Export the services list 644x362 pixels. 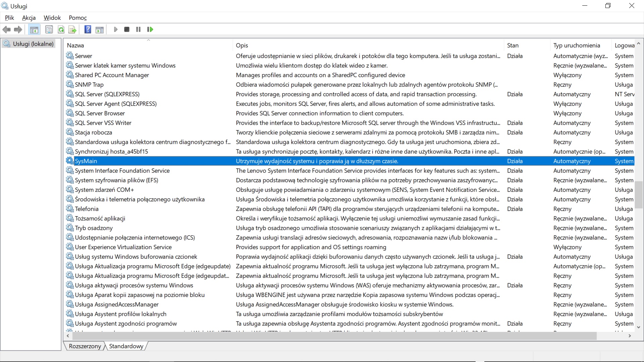click(x=72, y=29)
